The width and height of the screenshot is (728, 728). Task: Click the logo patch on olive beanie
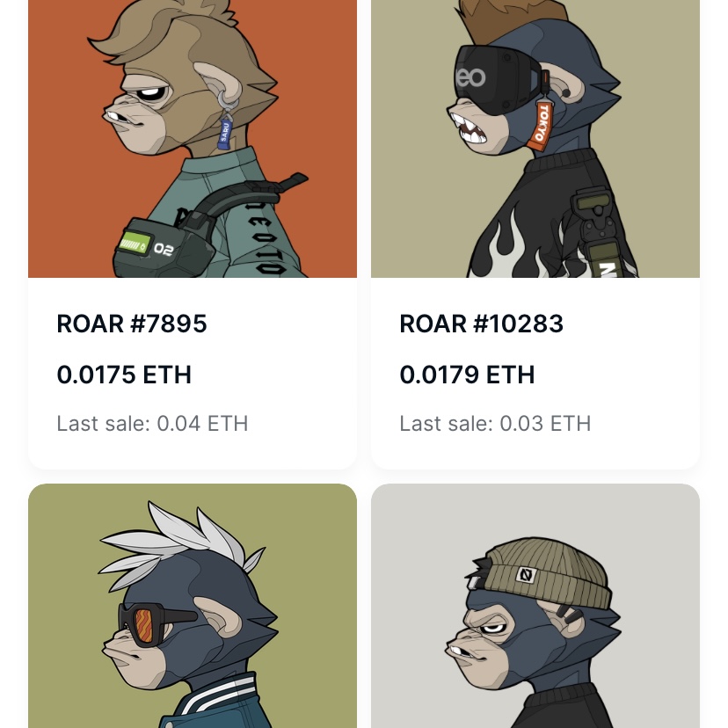coord(527,576)
